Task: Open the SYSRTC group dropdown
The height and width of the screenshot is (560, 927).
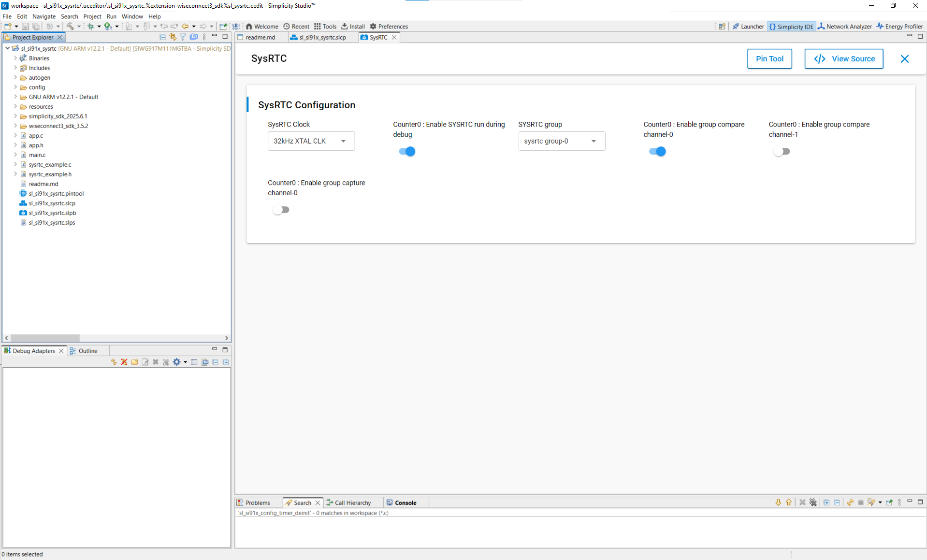Action: click(561, 141)
